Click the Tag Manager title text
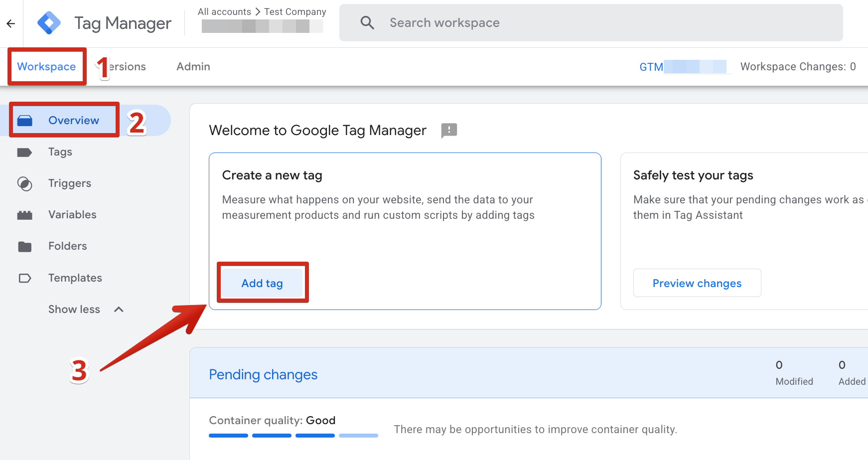This screenshot has width=868, height=460. tap(123, 23)
